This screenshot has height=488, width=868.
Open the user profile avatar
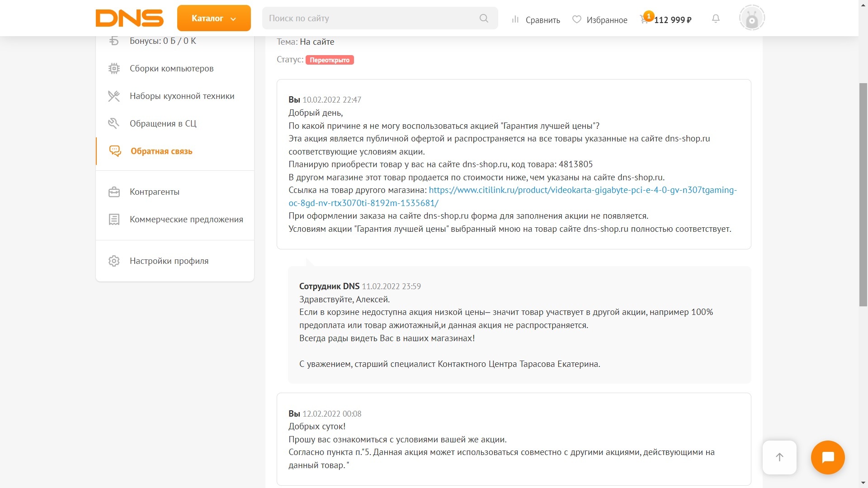(x=752, y=18)
